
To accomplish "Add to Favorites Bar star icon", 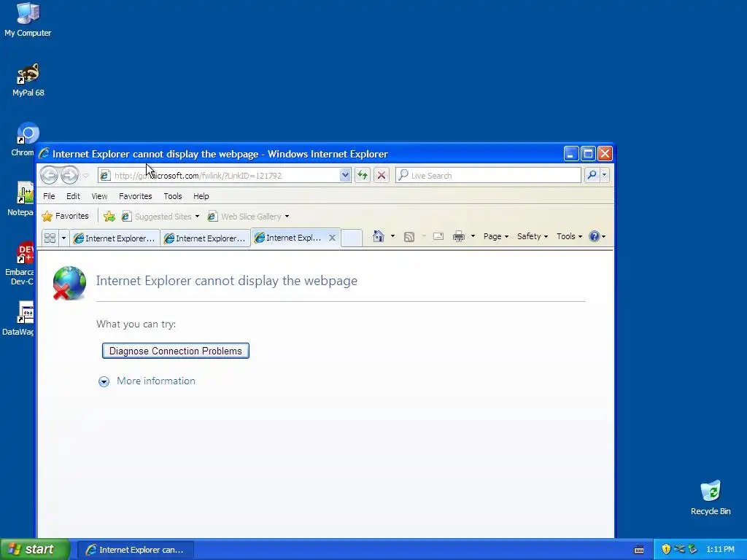I will (x=109, y=217).
